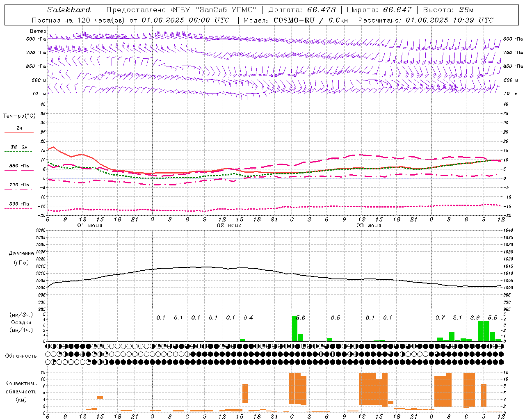The width and height of the screenshot is (525, 420).
Task: Click the 02 июня date label
Action: click(x=229, y=226)
